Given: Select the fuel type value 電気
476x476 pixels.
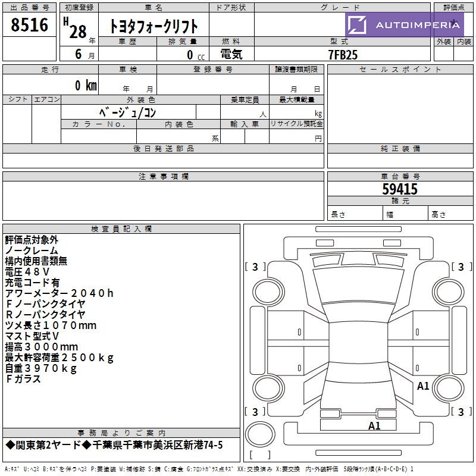Looking at the screenshot, I should coord(231,54).
